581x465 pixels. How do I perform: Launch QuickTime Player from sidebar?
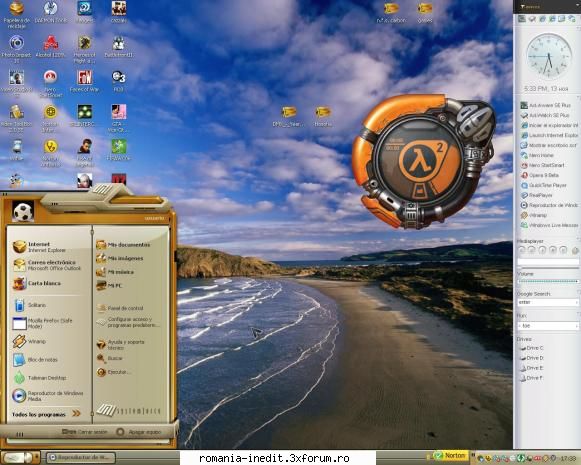544,185
